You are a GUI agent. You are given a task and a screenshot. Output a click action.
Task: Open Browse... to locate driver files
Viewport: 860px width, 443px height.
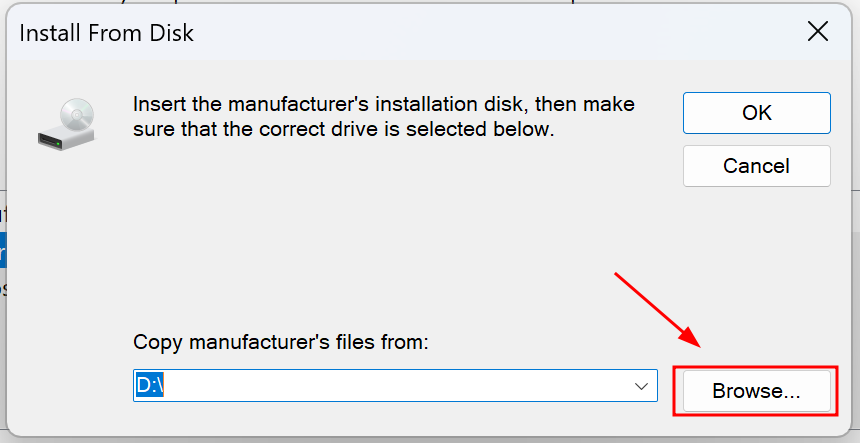click(x=756, y=391)
